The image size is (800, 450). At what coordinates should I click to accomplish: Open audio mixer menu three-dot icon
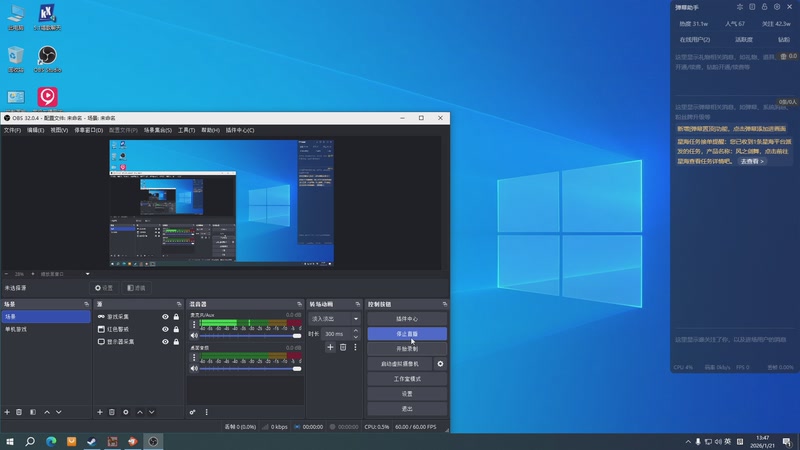(207, 412)
